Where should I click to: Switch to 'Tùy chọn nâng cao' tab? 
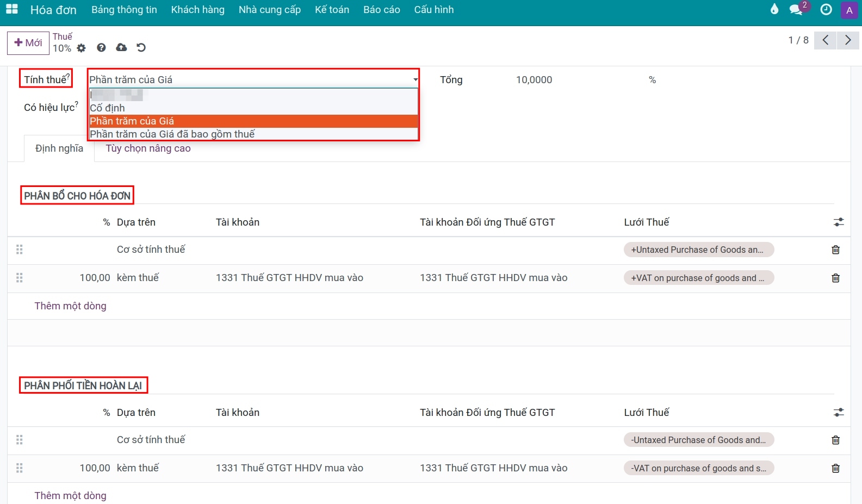coord(148,148)
